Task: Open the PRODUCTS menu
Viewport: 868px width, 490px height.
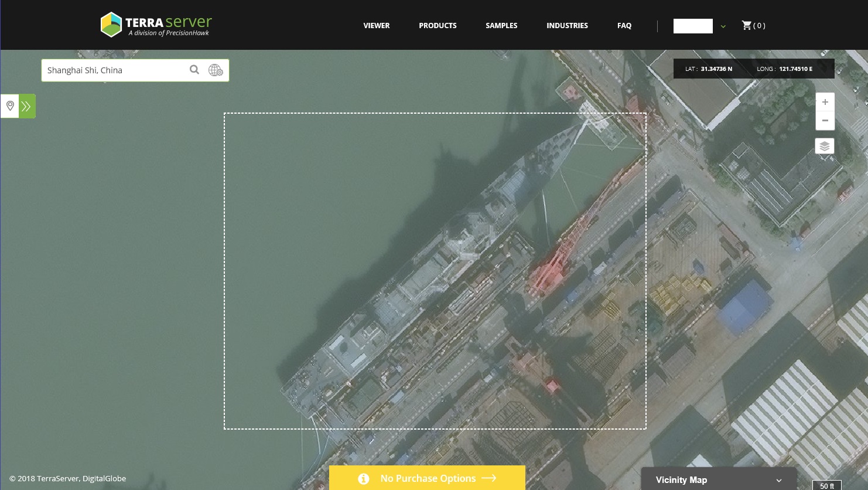Action: 438,26
